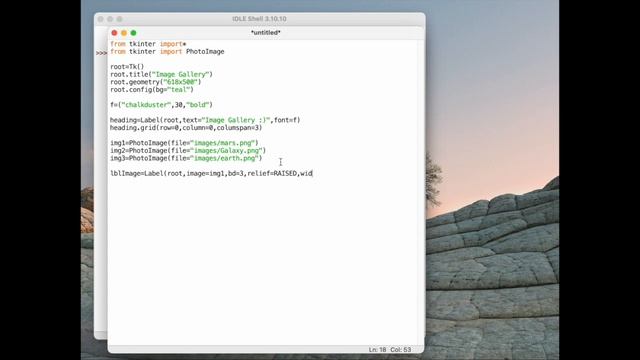Maximize the untitled editor window

coord(133,33)
